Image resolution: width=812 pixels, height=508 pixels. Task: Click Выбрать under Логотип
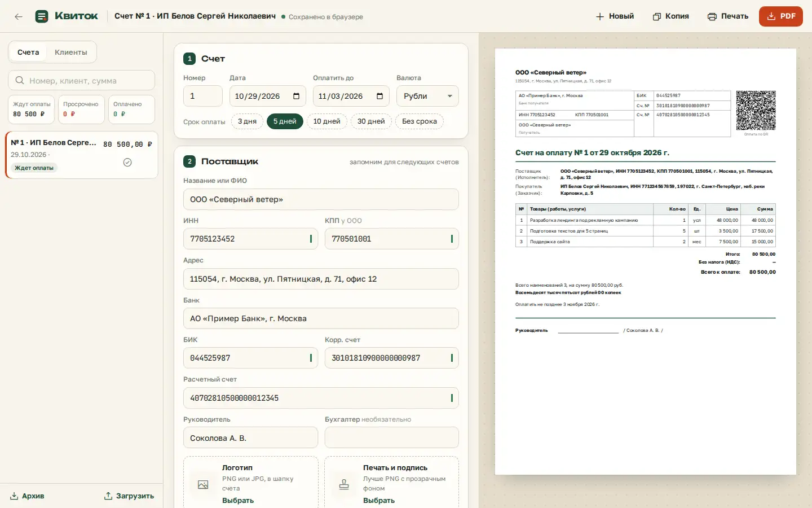pyautogui.click(x=238, y=501)
